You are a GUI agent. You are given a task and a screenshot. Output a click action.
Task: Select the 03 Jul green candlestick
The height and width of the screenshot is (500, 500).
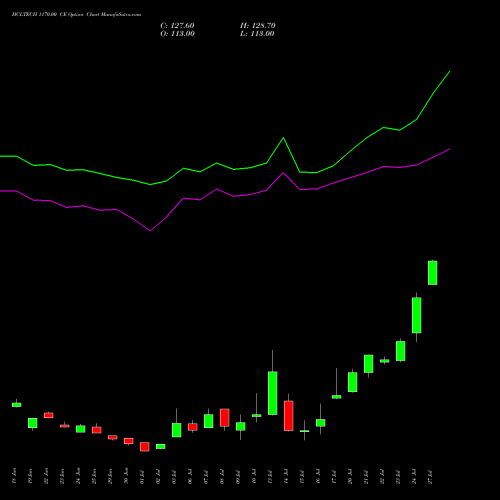(177, 430)
